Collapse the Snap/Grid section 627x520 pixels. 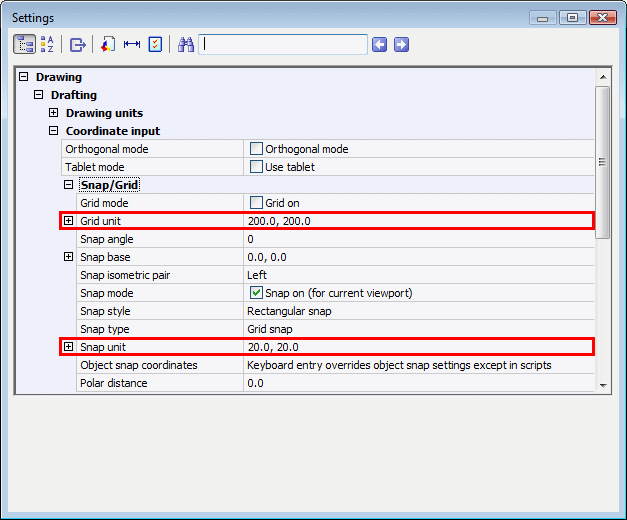[x=69, y=185]
